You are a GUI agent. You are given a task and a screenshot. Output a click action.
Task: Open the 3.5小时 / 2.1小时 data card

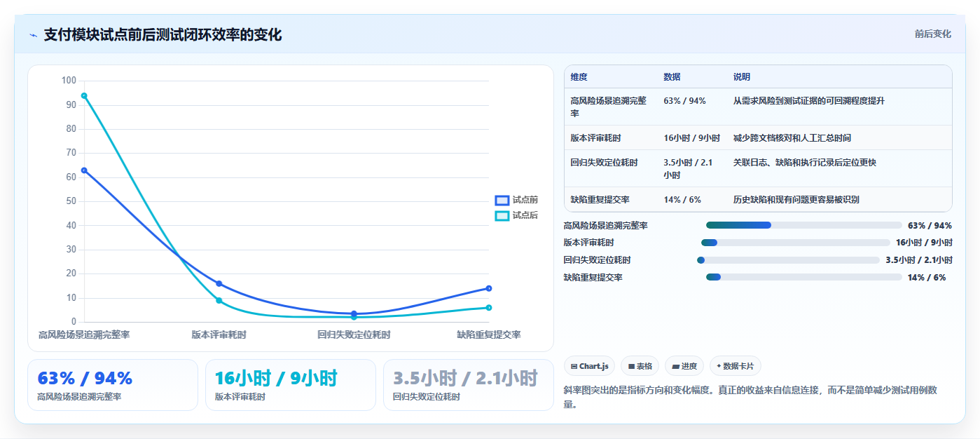pos(469,385)
